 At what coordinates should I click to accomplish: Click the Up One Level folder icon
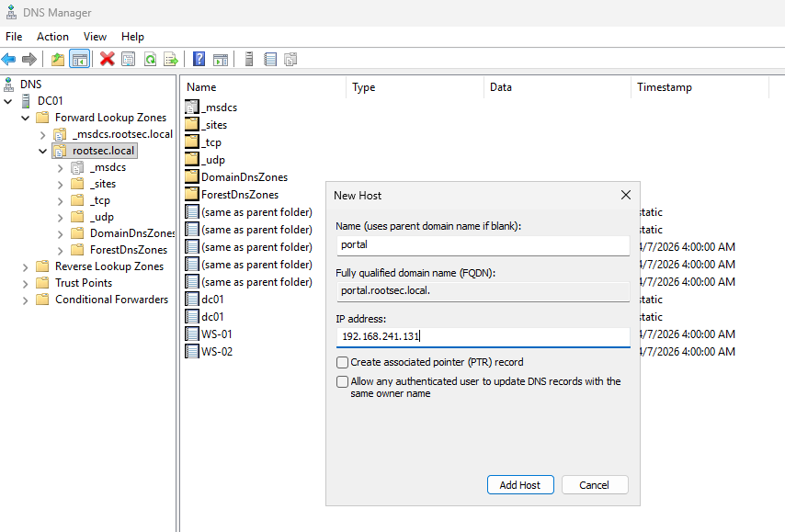(58, 59)
